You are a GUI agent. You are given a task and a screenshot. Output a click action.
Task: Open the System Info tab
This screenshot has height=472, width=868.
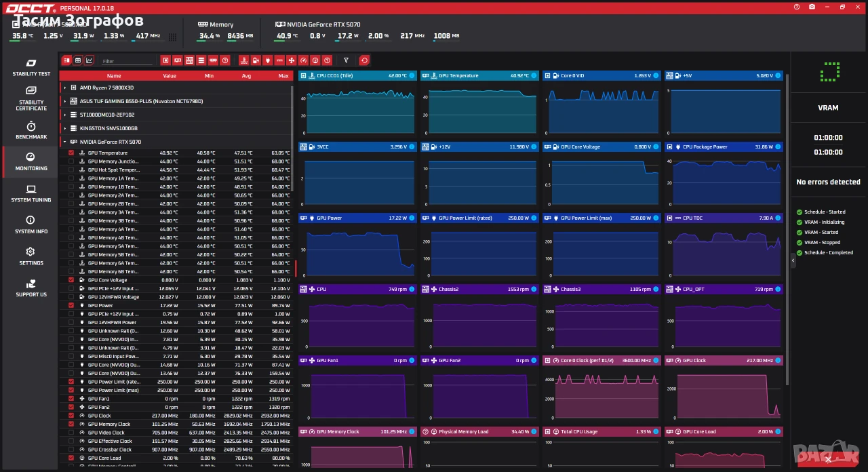point(31,225)
